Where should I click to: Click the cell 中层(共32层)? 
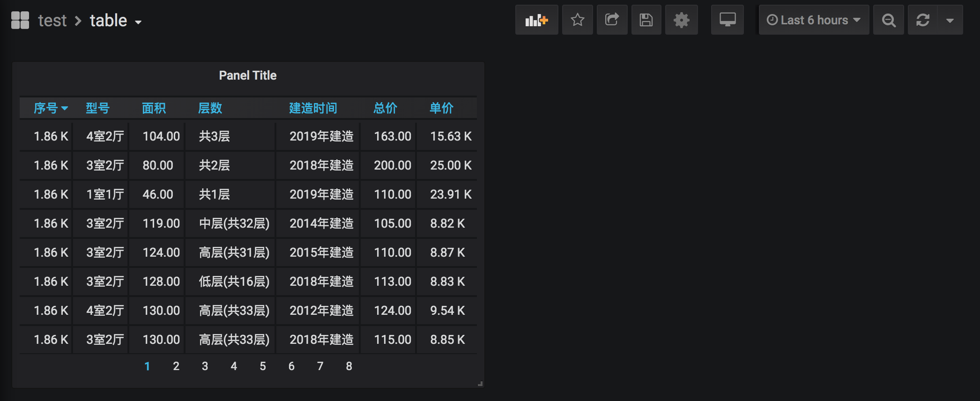pos(230,223)
